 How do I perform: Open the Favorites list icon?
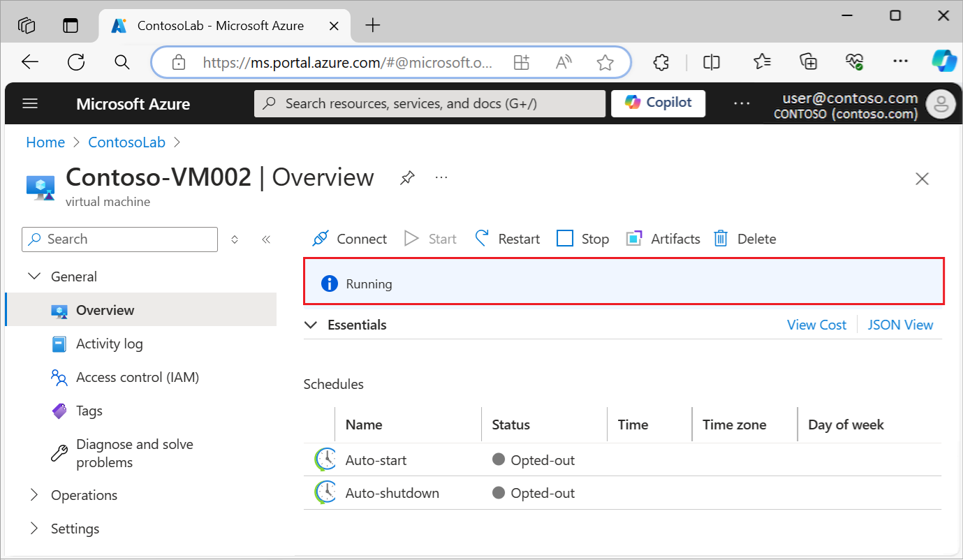click(762, 62)
